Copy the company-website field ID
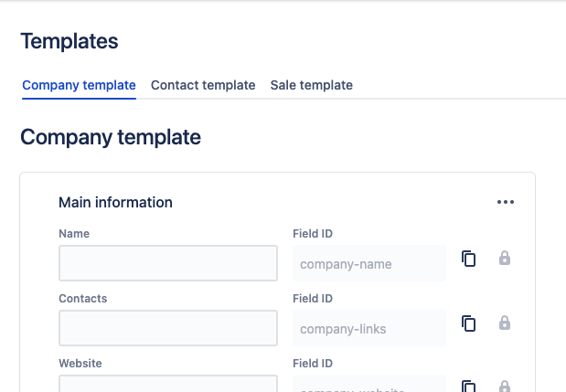 tap(469, 386)
